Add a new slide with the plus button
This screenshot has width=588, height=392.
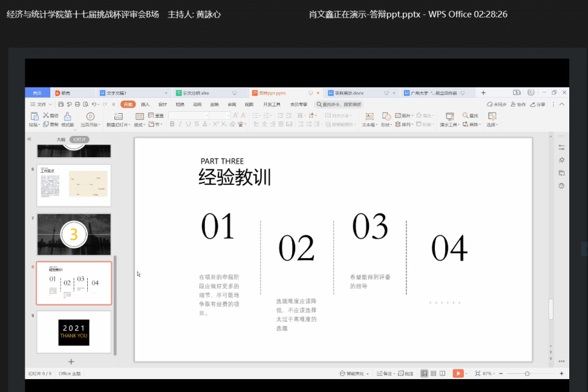(71, 362)
